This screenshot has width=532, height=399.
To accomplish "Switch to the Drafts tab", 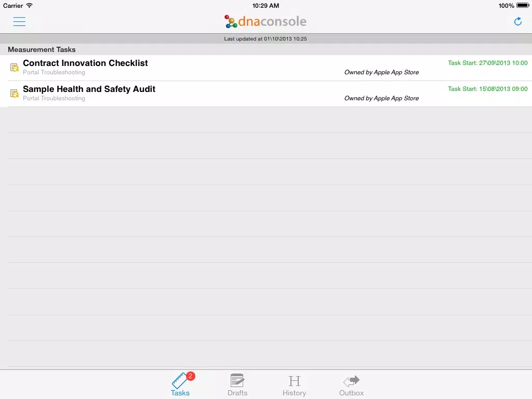I will [x=237, y=385].
